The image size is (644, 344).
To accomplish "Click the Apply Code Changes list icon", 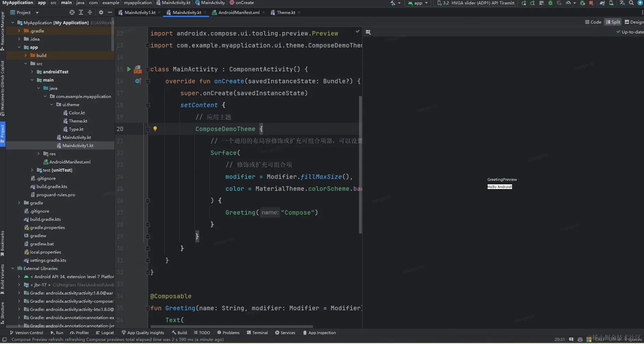I will [542, 3].
